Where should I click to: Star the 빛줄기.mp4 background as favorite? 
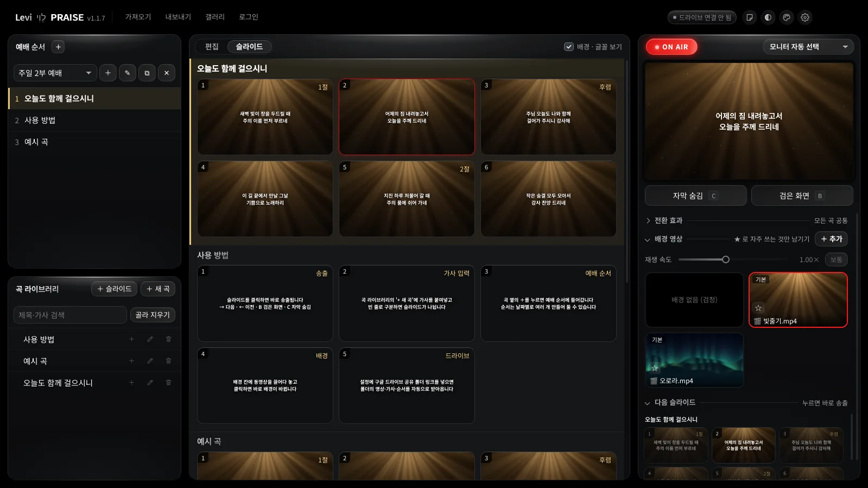[758, 308]
